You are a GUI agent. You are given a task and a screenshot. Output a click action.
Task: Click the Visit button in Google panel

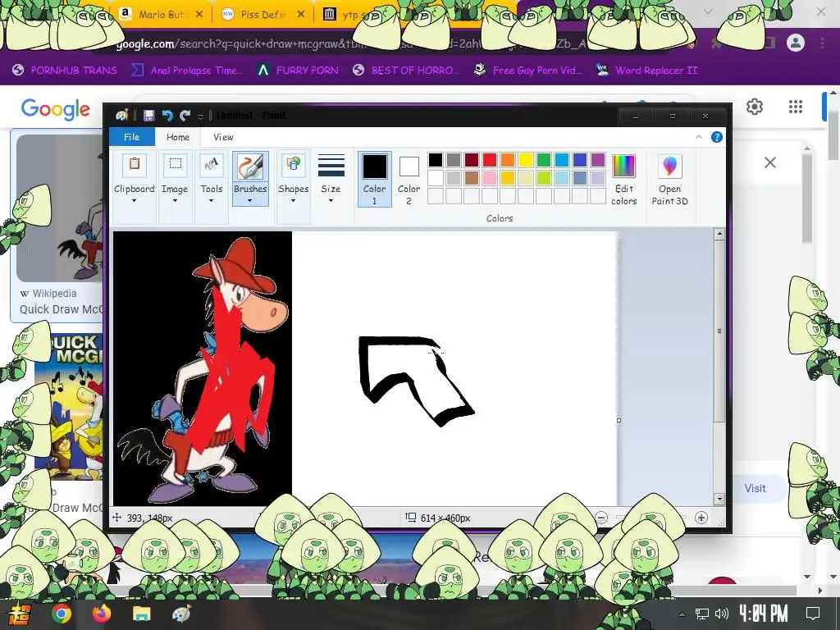(x=755, y=488)
